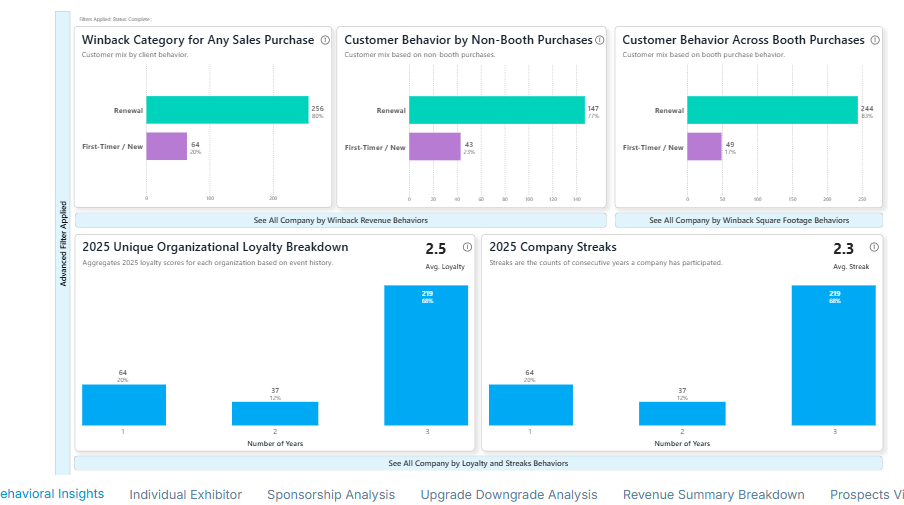Click the 3-year bar in Loyalty Breakdown
Viewport: 904px width, 505px height.
pos(427,355)
